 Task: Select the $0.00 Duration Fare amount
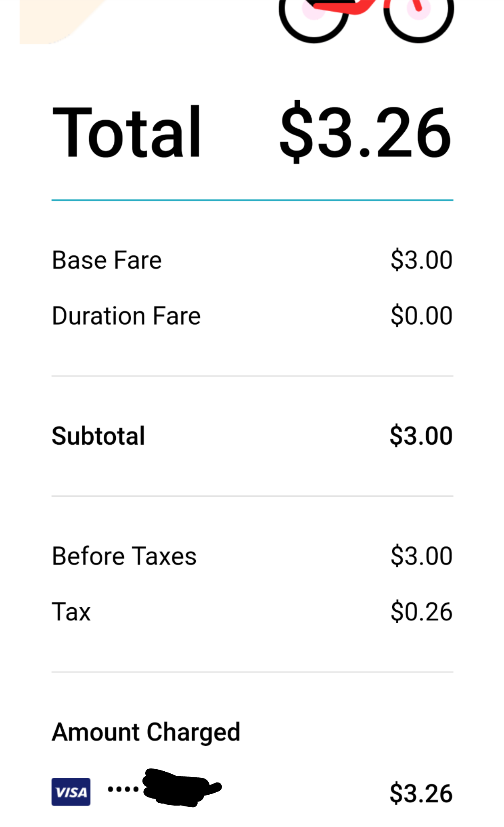421,316
